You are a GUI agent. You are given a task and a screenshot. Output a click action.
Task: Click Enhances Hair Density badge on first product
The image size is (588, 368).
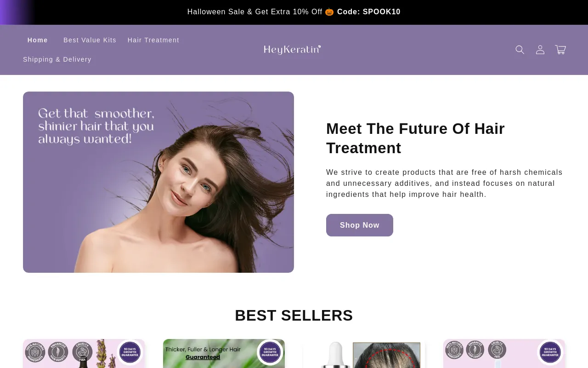coord(58,352)
